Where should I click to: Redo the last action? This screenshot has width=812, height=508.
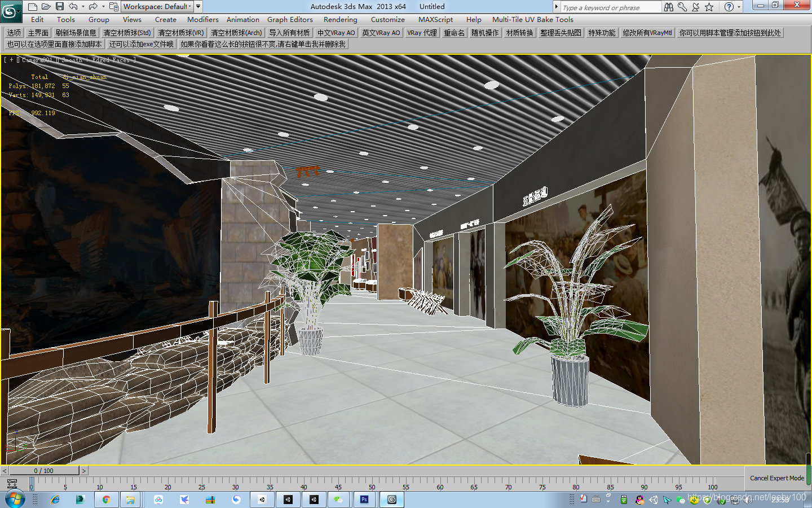(92, 6)
